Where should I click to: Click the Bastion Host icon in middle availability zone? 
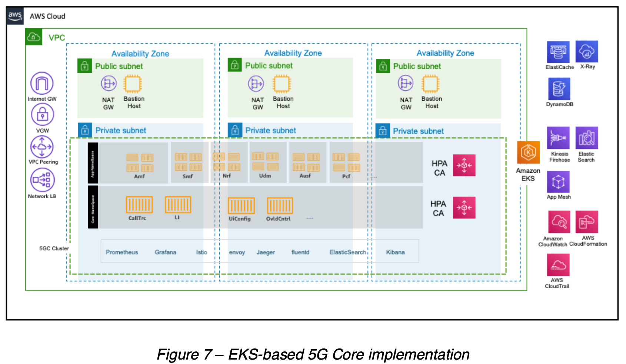coord(282,84)
